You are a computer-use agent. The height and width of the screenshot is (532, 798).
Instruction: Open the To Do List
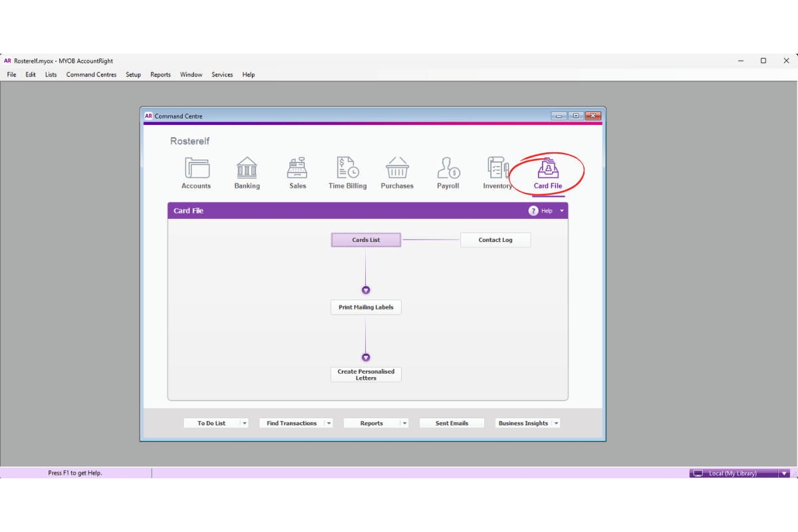pyautogui.click(x=211, y=423)
